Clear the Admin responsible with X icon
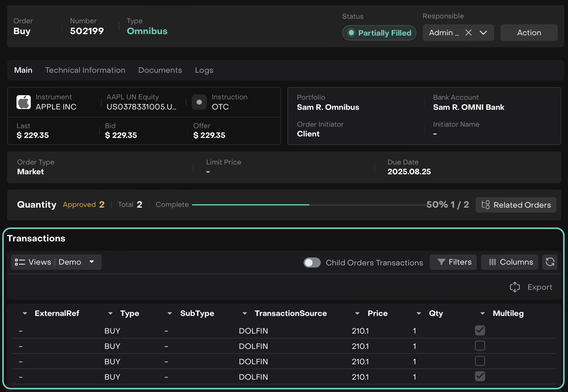Image resolution: width=568 pixels, height=392 pixels. 469,33
